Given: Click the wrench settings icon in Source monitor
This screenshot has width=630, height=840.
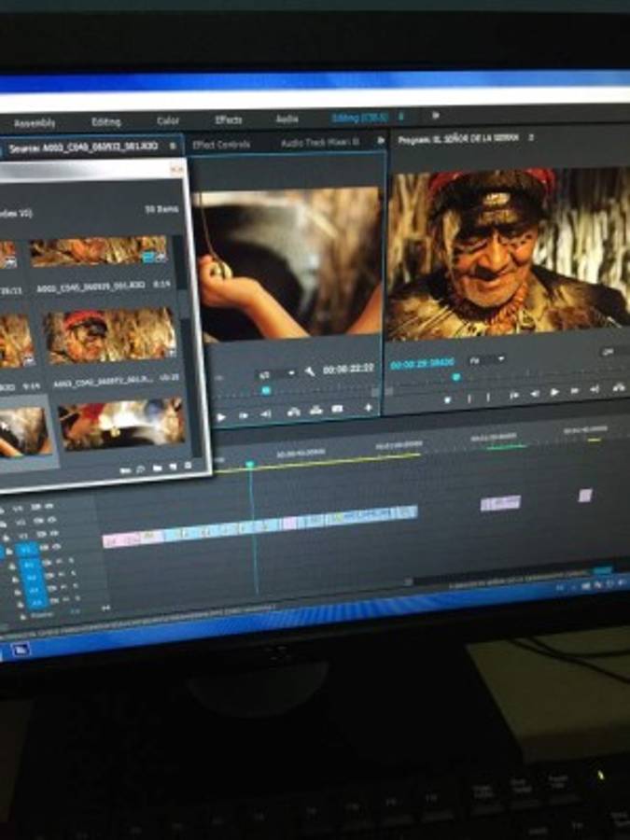Looking at the screenshot, I should click(310, 371).
